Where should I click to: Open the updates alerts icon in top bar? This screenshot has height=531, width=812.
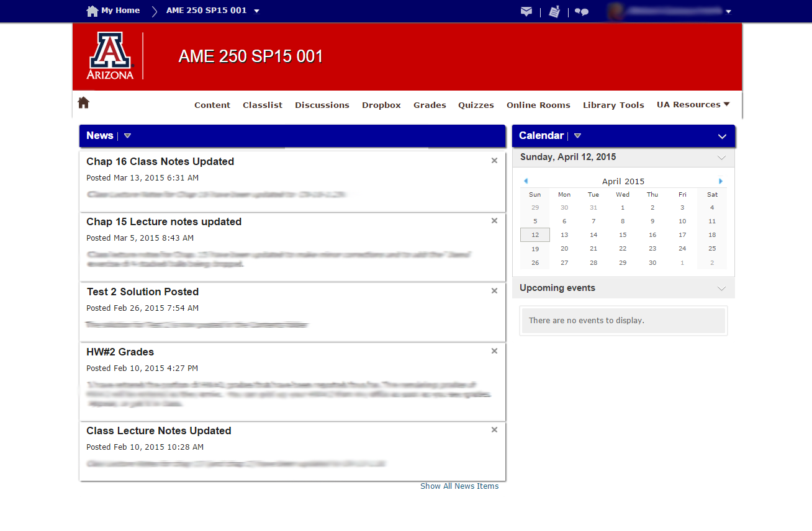tap(554, 11)
